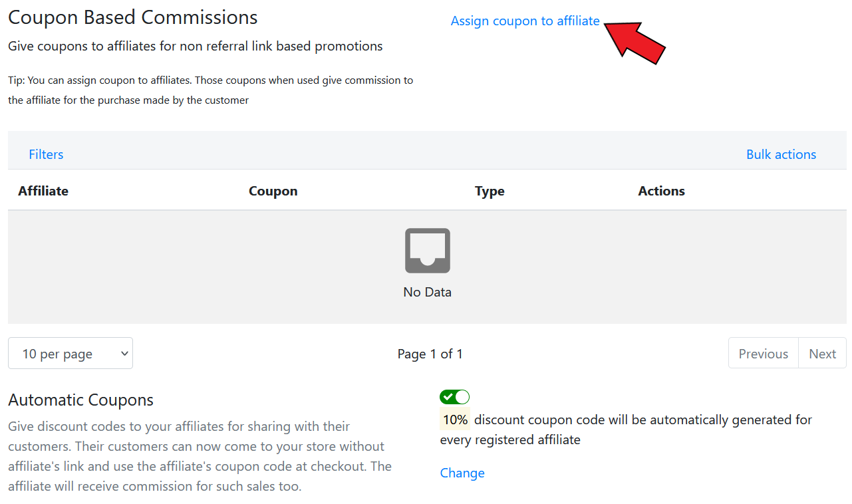This screenshot has width=852, height=504.
Task: Click the No Data label text
Action: pos(427,292)
